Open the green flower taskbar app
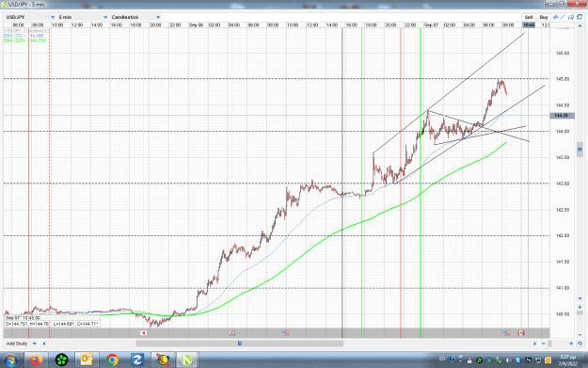Viewport: 588px width, 368px height. point(61,360)
